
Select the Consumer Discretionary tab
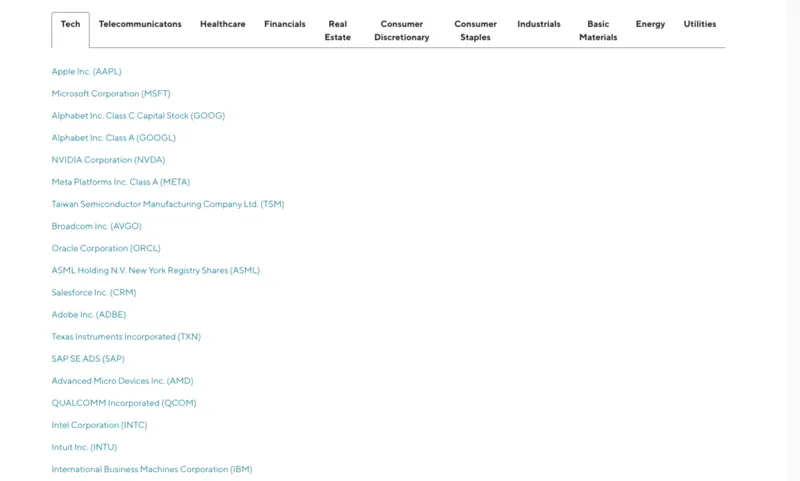point(402,31)
